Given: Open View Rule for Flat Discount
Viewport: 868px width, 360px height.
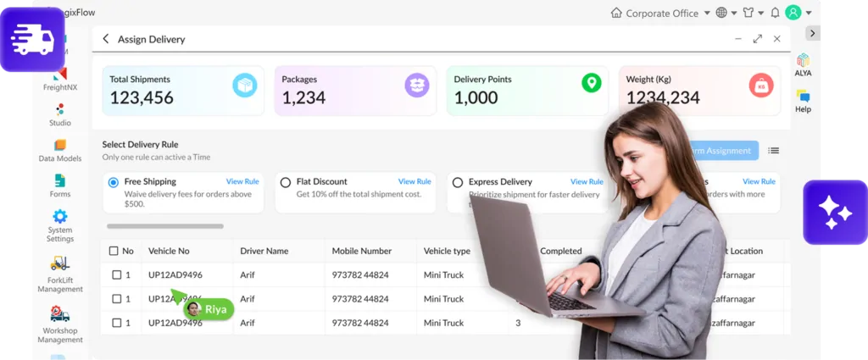Looking at the screenshot, I should pyautogui.click(x=415, y=181).
